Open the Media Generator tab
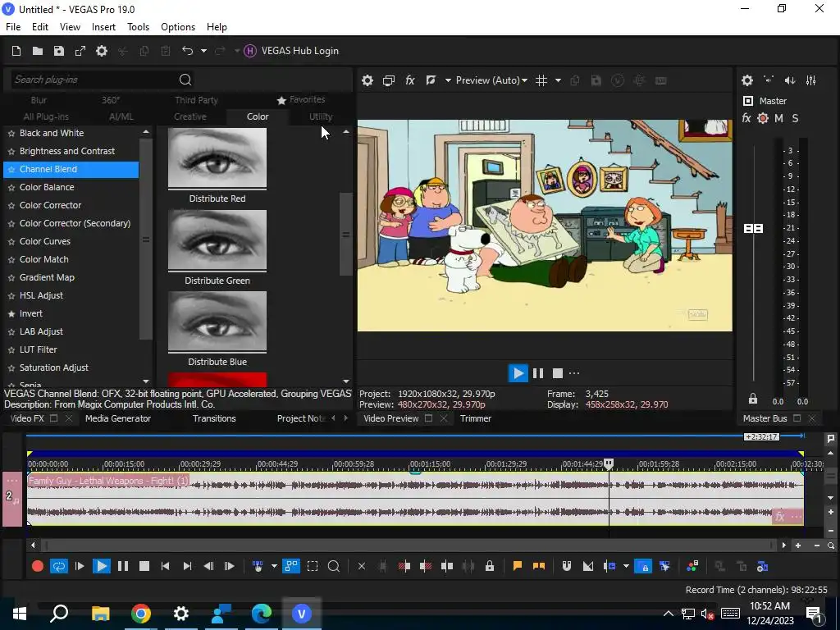The width and height of the screenshot is (840, 630). pos(118,418)
